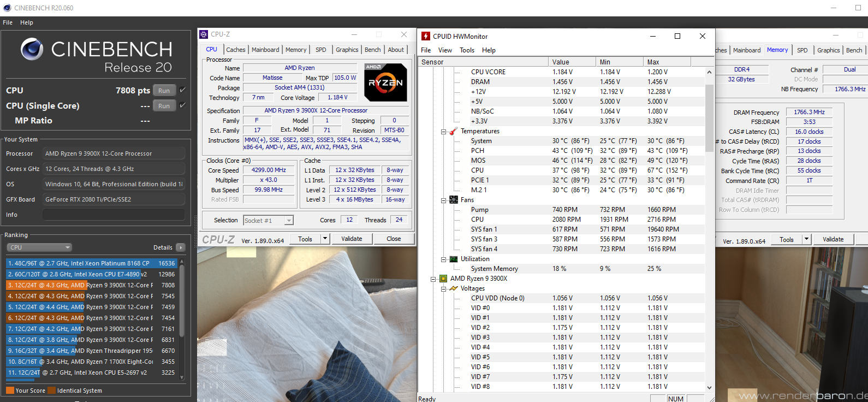This screenshot has width=868, height=402.
Task: Click the Cinebench ranking list scroll-down arrow
Action: click(x=182, y=377)
